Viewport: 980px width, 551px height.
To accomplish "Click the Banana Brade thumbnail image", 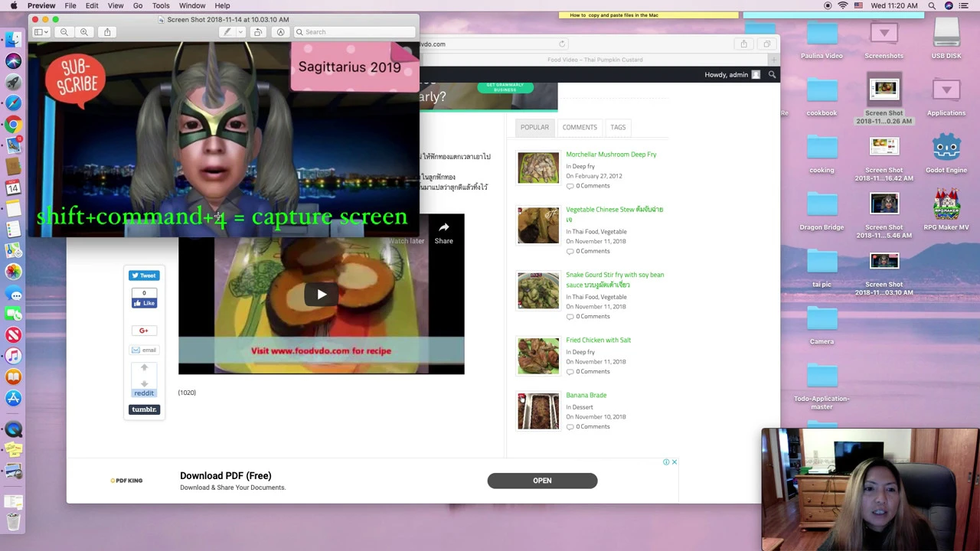I will [x=538, y=411].
